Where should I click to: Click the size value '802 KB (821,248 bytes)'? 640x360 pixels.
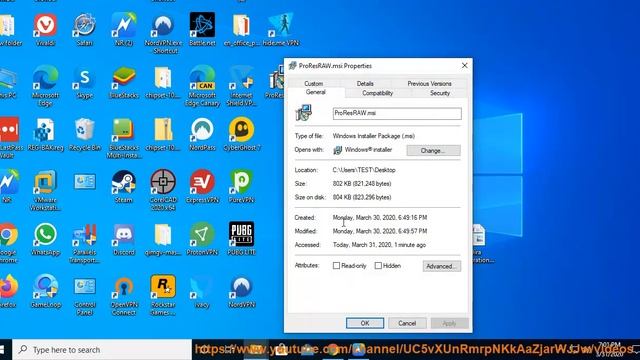[x=362, y=184]
